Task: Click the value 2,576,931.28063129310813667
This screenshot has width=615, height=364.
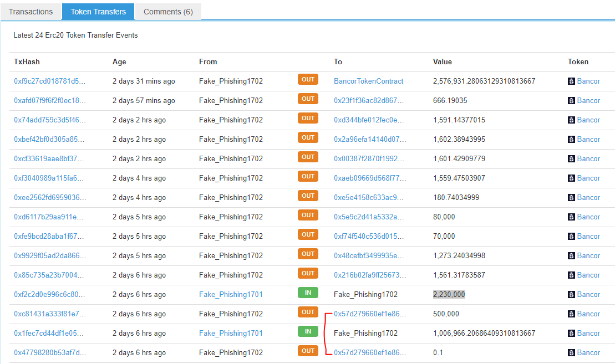Action: pos(484,81)
